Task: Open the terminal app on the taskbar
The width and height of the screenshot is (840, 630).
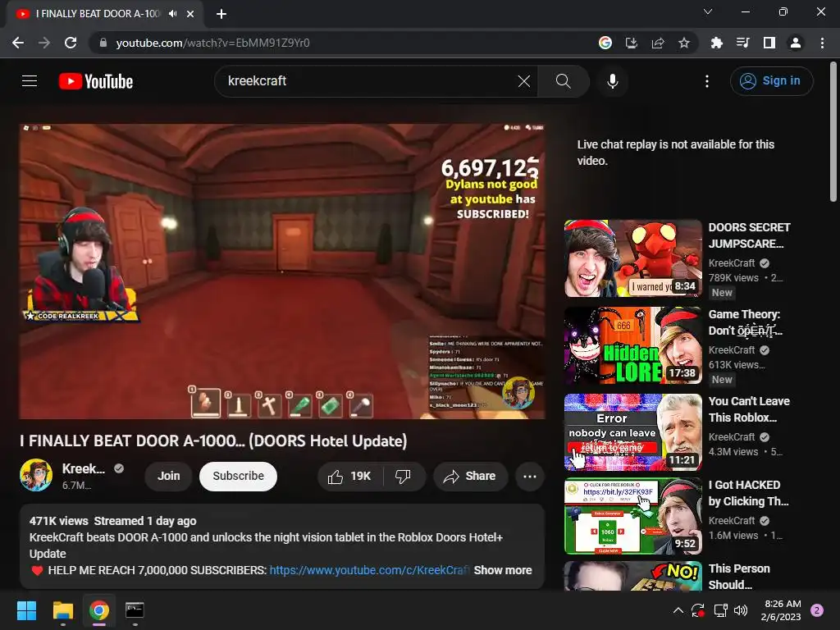Action: [135, 610]
